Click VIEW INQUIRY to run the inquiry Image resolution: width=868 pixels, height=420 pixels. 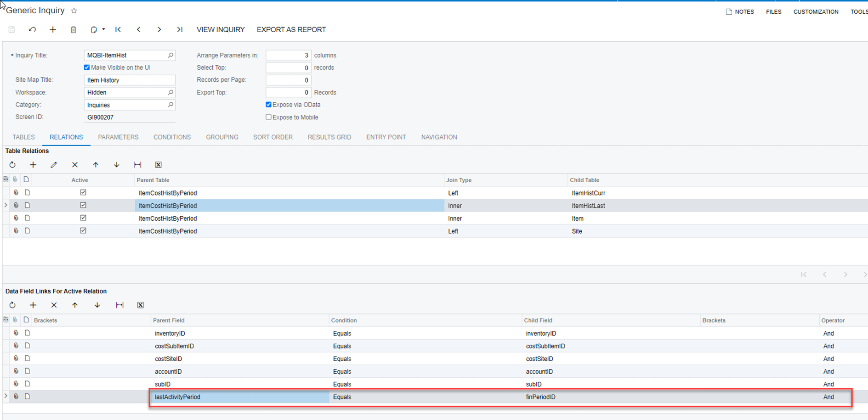coord(221,29)
